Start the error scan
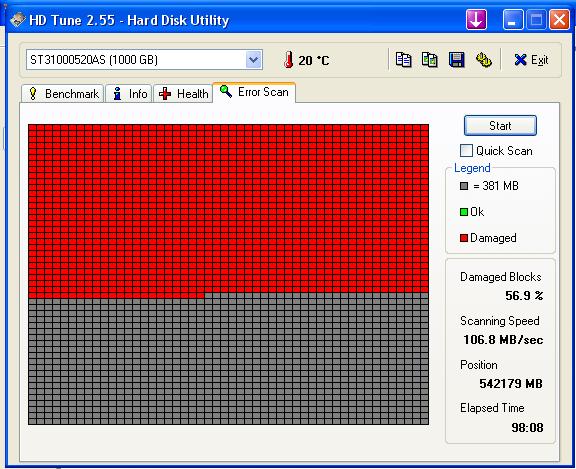 point(500,126)
